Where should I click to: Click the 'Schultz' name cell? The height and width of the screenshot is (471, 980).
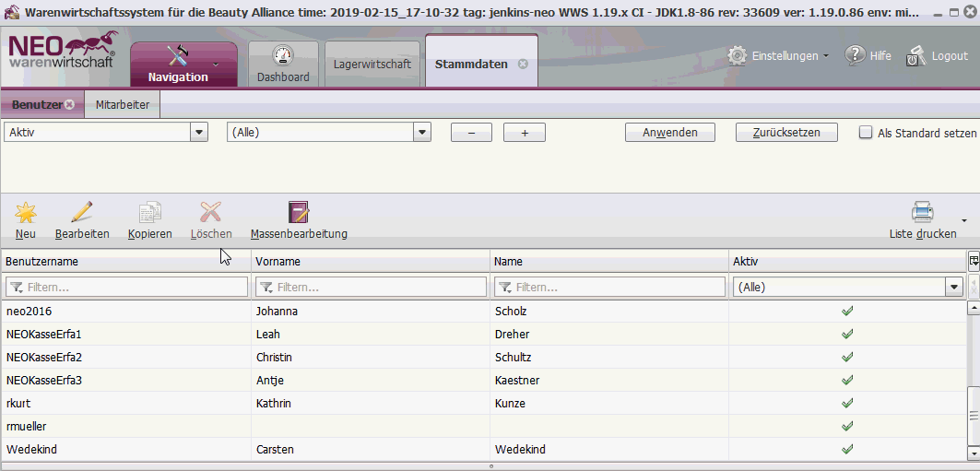pyautogui.click(x=609, y=358)
